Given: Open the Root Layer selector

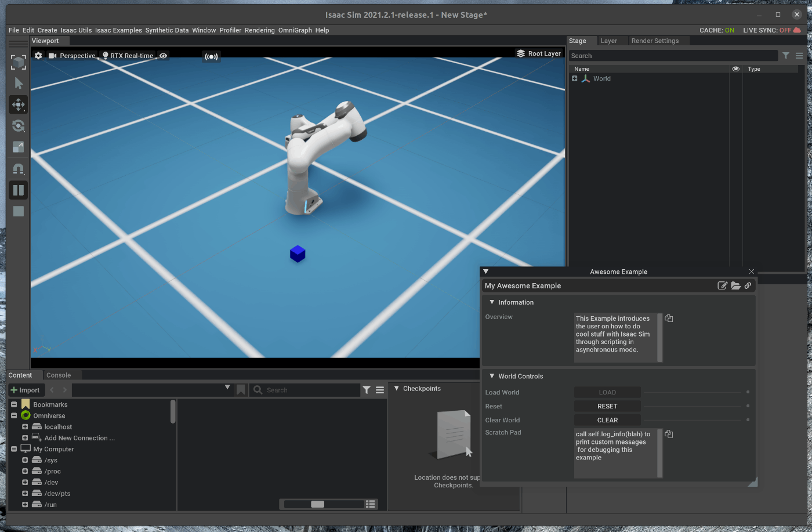Looking at the screenshot, I should 539,53.
